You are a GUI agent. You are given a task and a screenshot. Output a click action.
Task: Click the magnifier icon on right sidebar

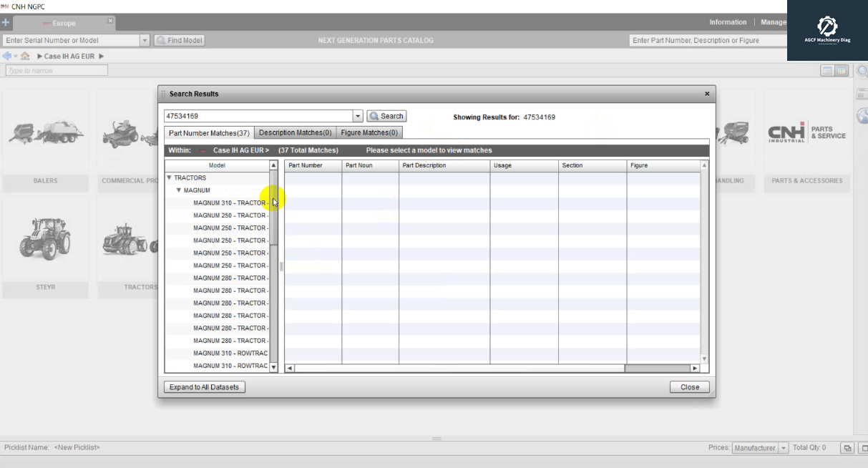pos(862,72)
